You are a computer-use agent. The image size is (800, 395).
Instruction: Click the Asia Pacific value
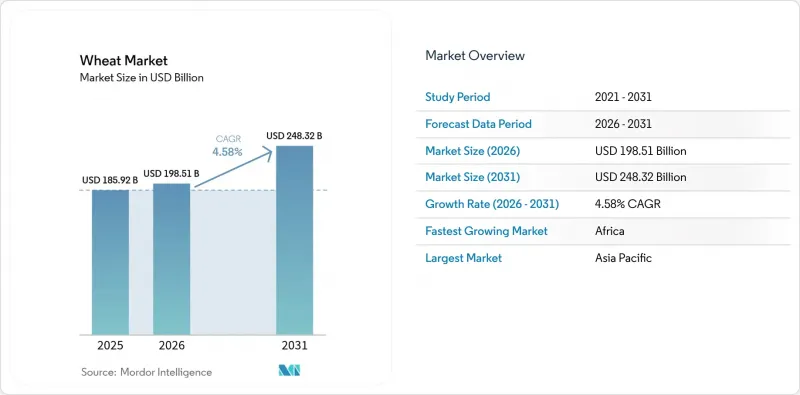coord(623,258)
